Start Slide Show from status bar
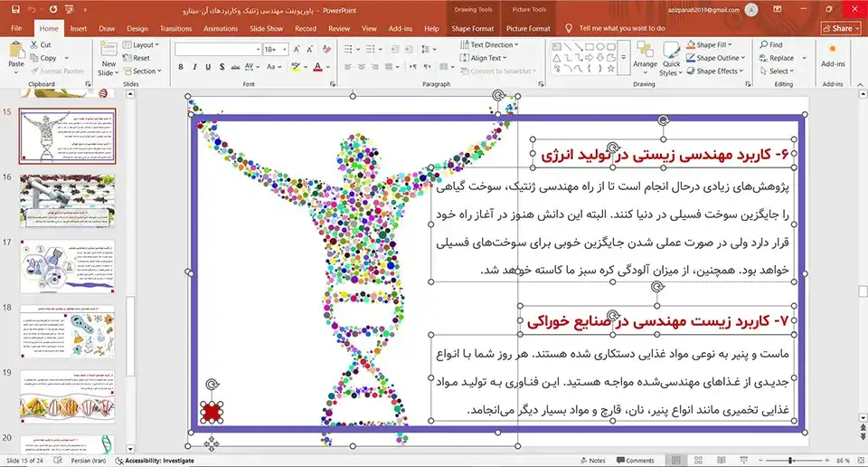868x467 pixels. 743,461
